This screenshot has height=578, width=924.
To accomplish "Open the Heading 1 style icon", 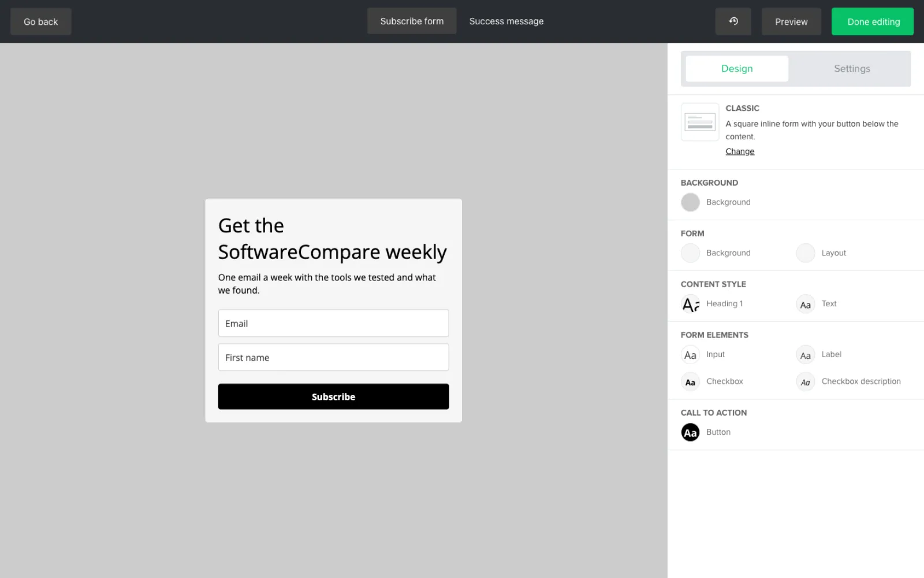I will (690, 304).
